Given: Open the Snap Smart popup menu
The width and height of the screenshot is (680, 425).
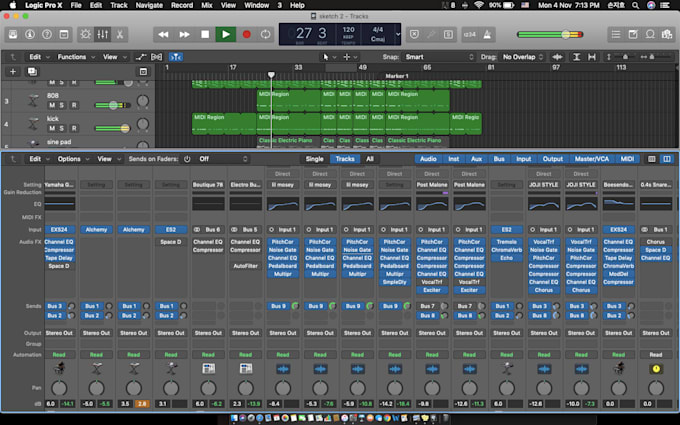Looking at the screenshot, I should [439, 57].
